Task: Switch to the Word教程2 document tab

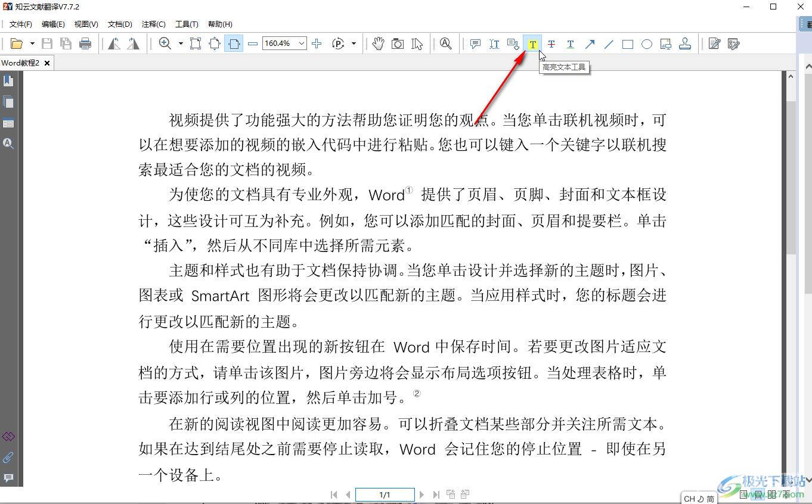Action: click(x=21, y=63)
